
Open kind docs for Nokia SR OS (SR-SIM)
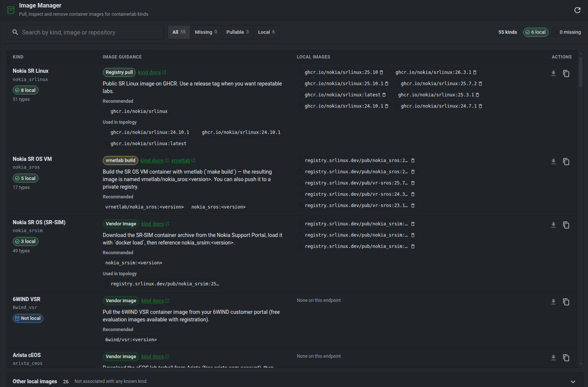(x=155, y=224)
